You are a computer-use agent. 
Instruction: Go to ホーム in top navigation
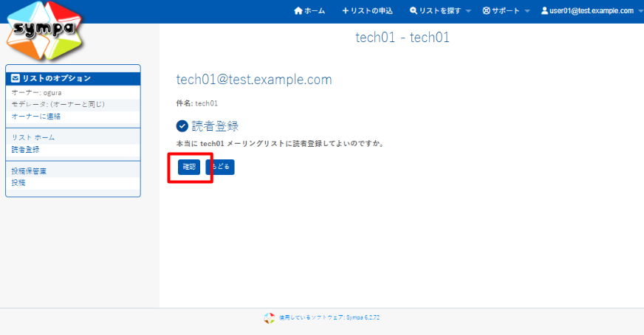pos(309,10)
